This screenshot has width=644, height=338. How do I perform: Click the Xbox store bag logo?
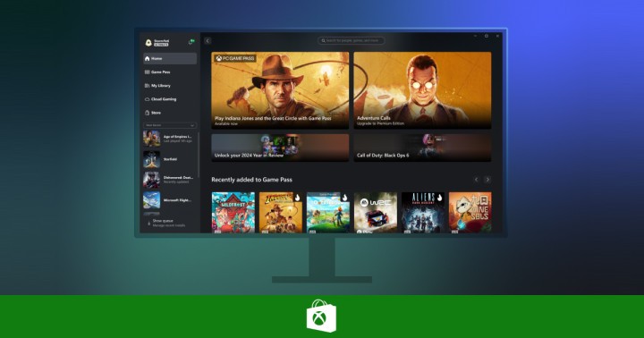click(322, 316)
